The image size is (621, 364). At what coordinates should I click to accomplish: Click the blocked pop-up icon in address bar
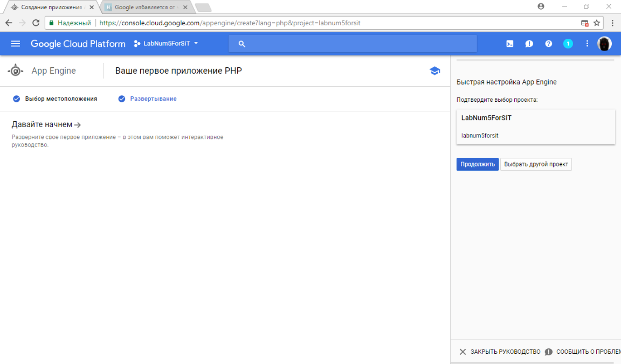pyautogui.click(x=584, y=23)
